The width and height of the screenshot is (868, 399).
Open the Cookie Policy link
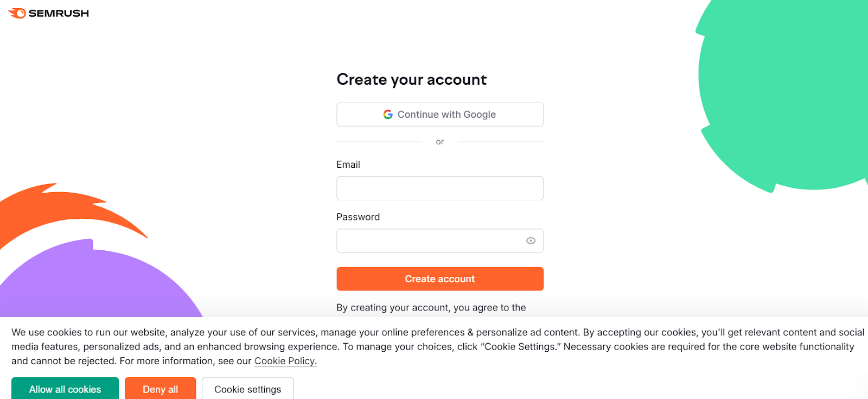[285, 361]
